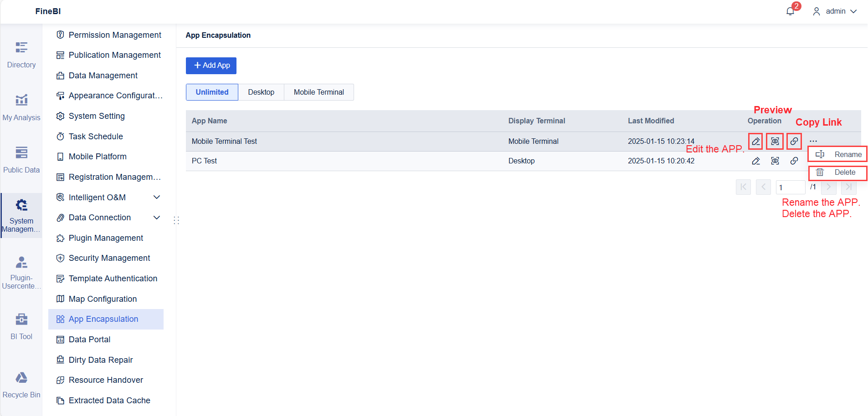Go to the first page of results

(x=743, y=187)
